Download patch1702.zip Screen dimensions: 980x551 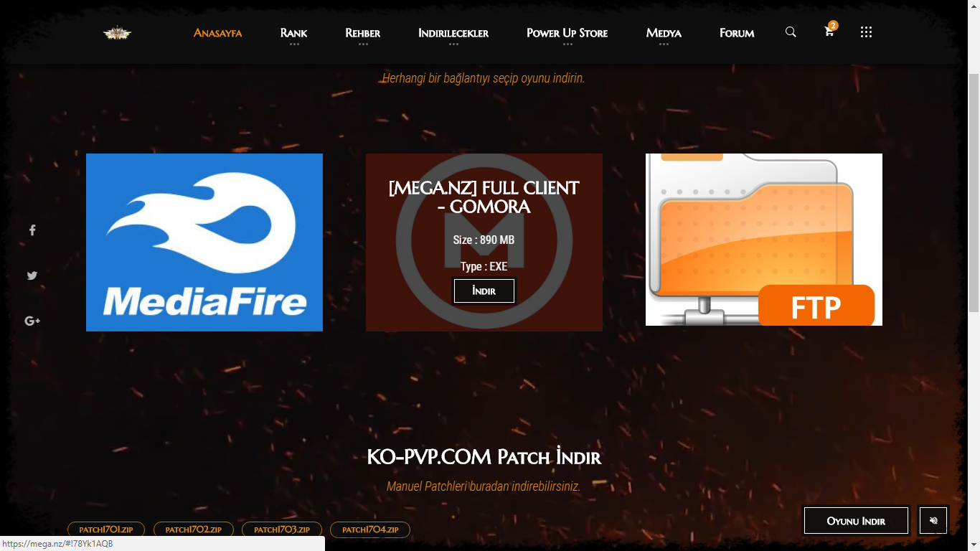click(x=194, y=529)
